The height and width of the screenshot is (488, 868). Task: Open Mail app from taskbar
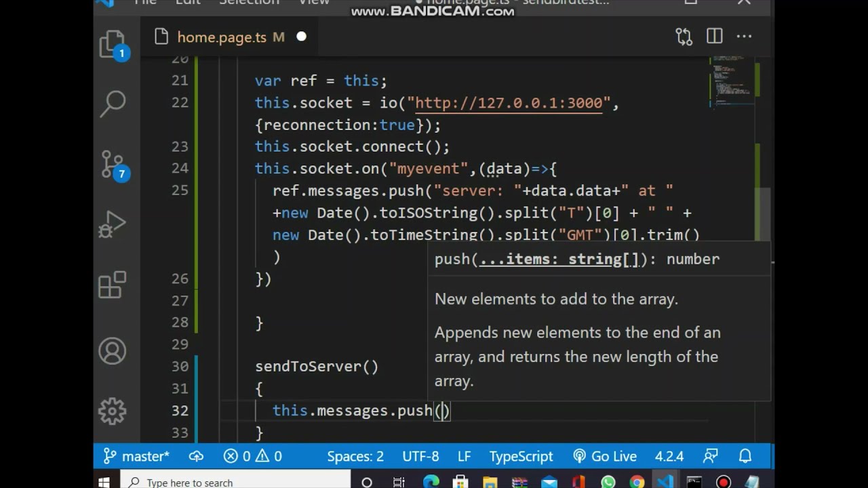tap(549, 483)
